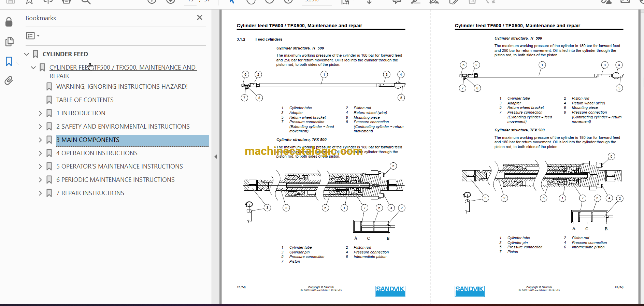
Task: Click the star bookmark icon in toolbar
Action: tap(29, 2)
